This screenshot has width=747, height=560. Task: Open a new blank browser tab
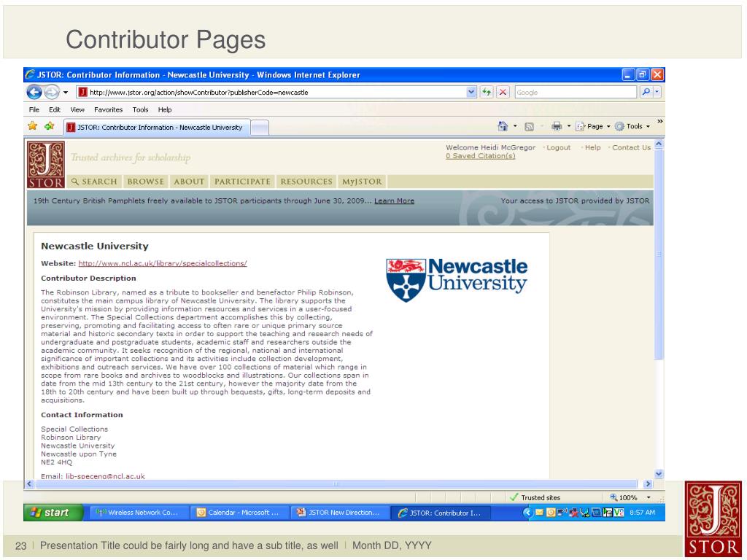(260, 128)
